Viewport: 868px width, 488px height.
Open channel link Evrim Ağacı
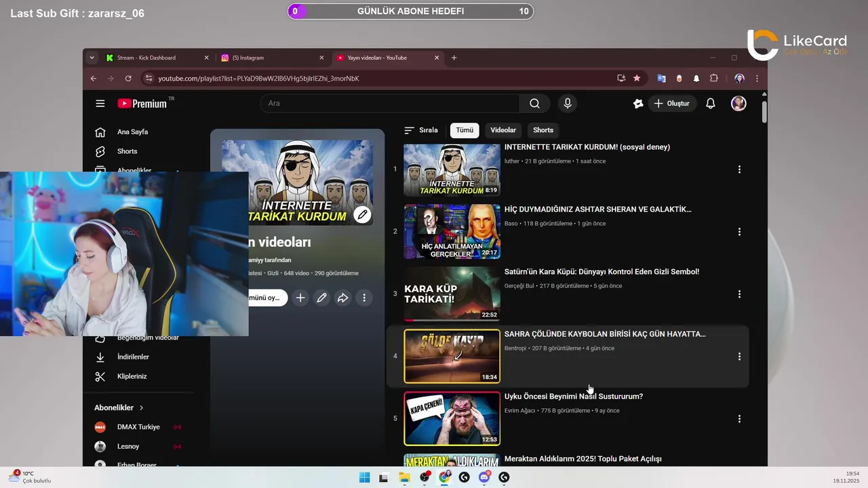click(x=519, y=411)
